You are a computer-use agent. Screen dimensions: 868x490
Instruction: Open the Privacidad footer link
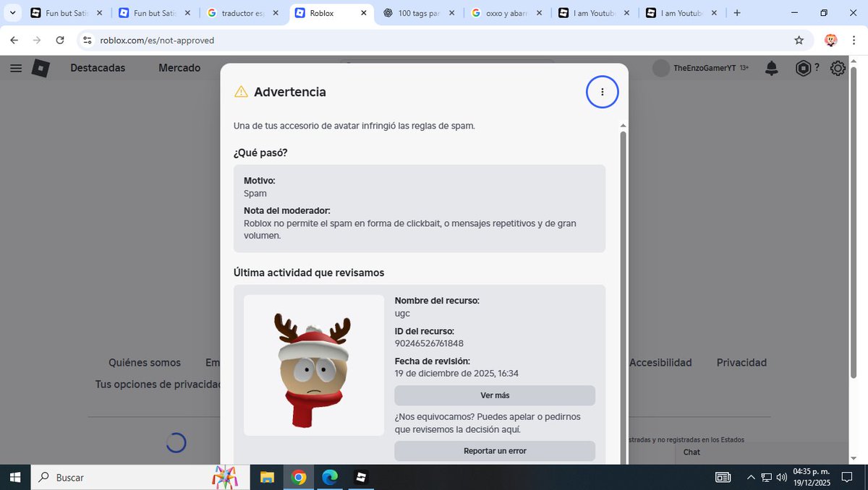pos(741,363)
